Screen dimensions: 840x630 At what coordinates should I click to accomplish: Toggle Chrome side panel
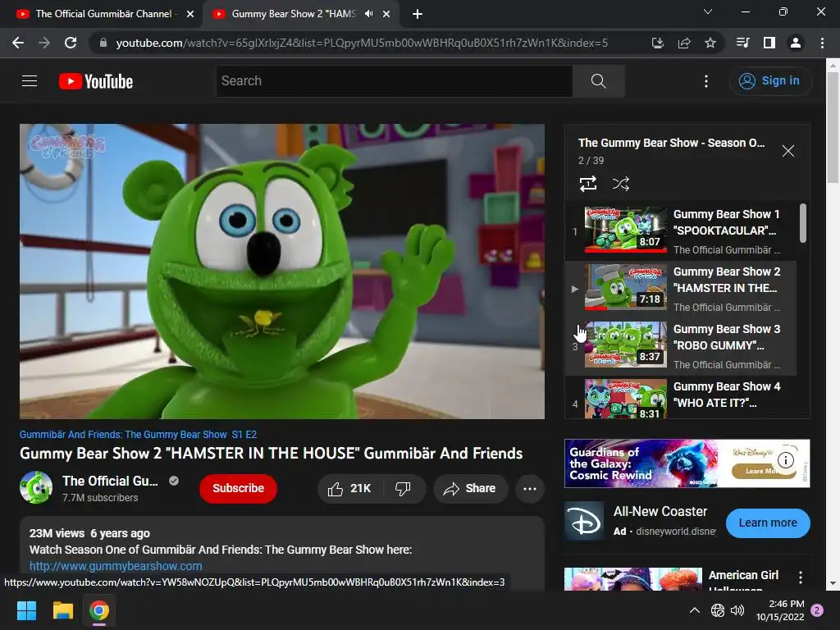769,43
